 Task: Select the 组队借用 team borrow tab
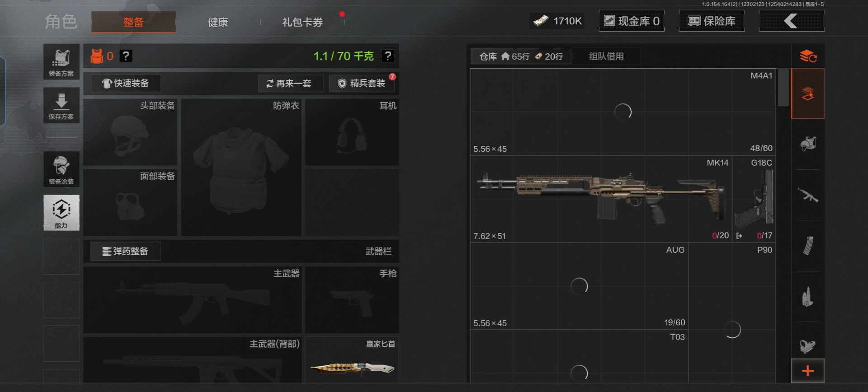click(606, 56)
